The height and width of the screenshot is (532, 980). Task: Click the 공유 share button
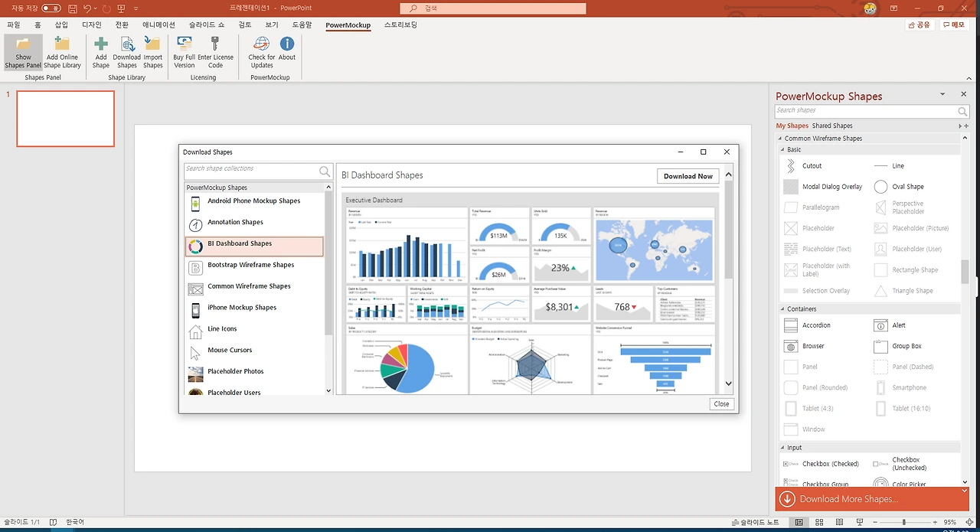(920, 25)
